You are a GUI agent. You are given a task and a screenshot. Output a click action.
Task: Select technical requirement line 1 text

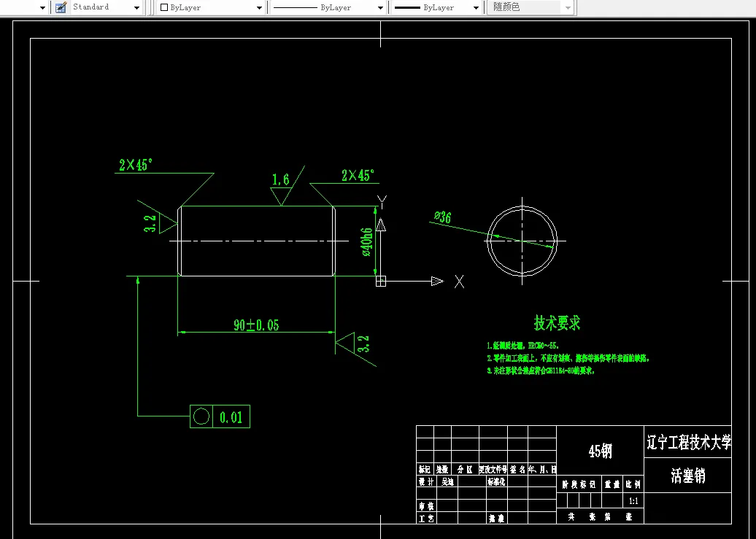tap(522, 346)
